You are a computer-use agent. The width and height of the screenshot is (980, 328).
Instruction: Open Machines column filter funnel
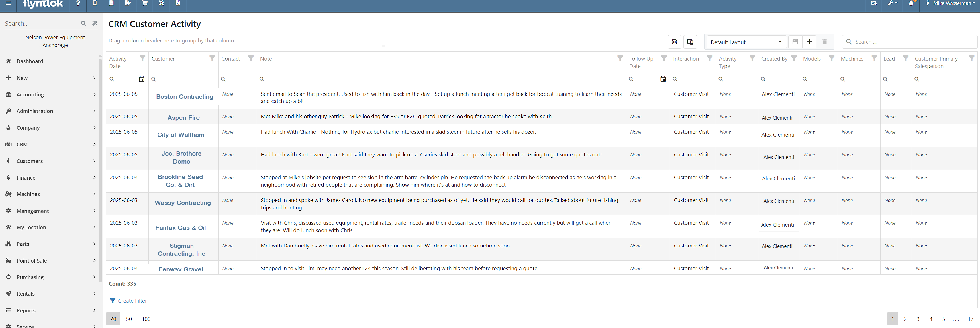(874, 58)
